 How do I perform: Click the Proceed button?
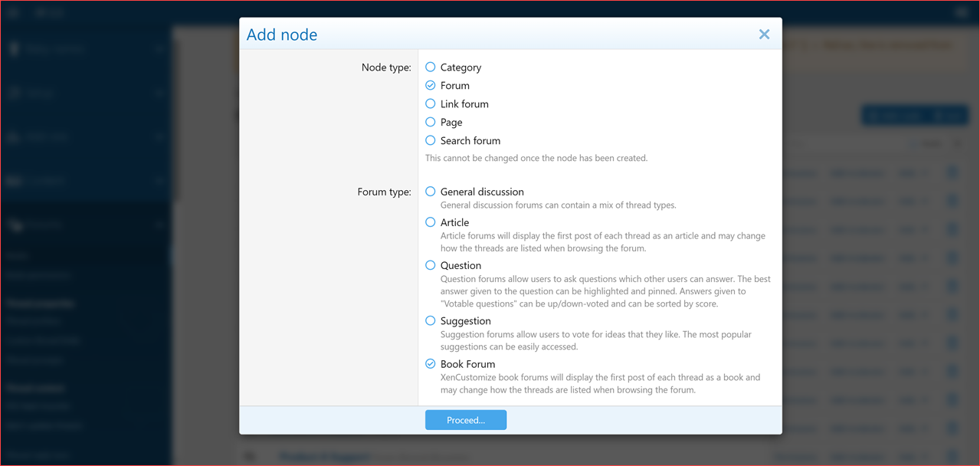465,419
